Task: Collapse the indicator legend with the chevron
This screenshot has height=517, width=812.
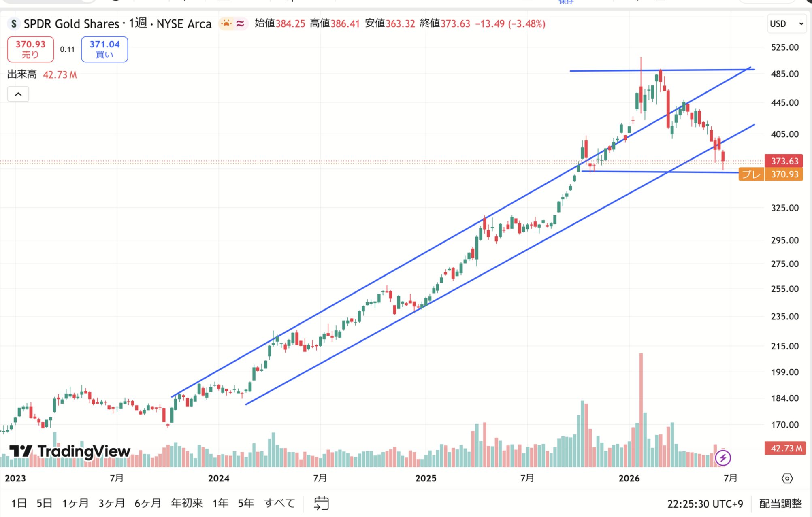Action: [18, 94]
